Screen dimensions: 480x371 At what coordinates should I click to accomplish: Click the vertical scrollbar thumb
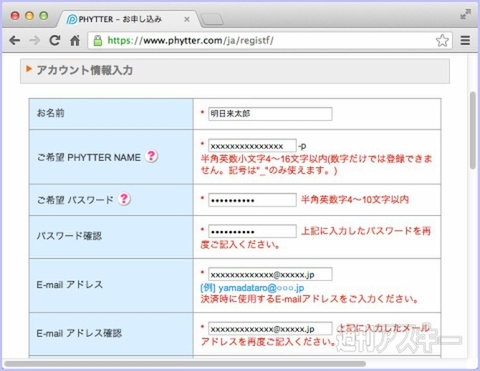pos(473,130)
